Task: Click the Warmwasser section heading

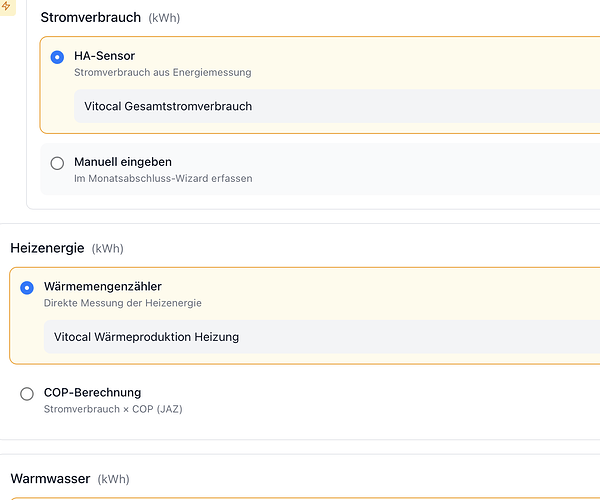Action: (x=50, y=479)
